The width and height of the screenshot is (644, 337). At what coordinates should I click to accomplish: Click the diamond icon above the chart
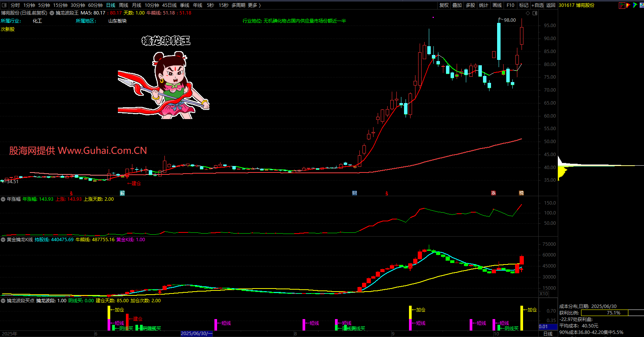(528, 13)
